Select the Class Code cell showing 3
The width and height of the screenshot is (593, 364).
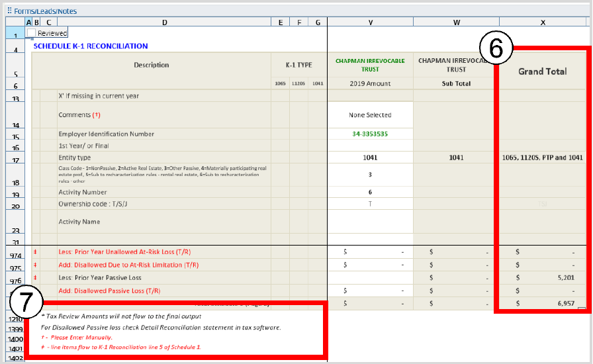click(370, 176)
